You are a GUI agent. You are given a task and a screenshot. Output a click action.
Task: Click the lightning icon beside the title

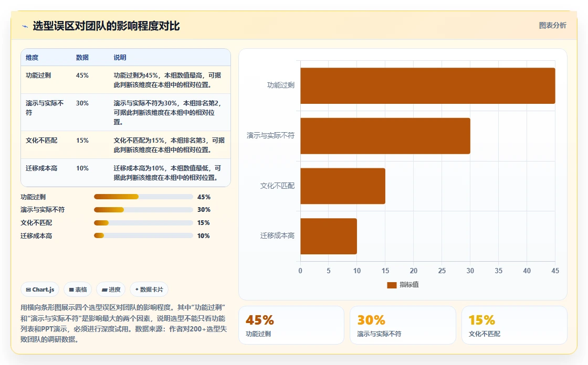[x=25, y=26]
